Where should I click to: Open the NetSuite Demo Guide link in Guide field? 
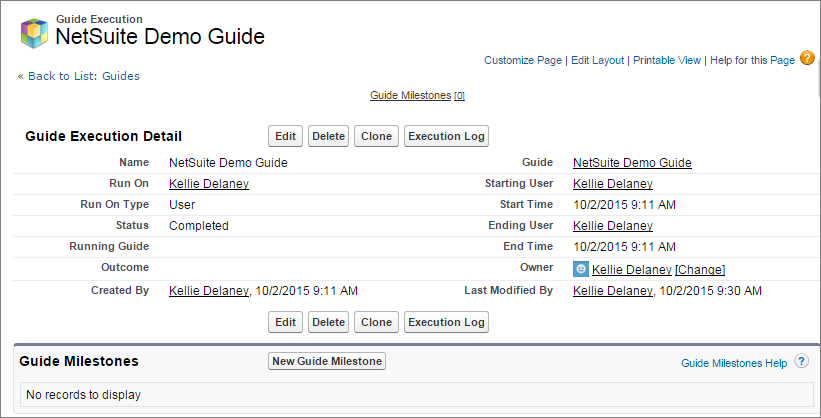click(632, 163)
